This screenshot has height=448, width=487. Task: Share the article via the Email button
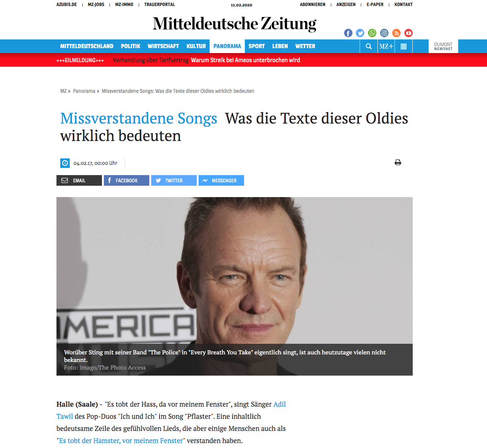tap(79, 180)
